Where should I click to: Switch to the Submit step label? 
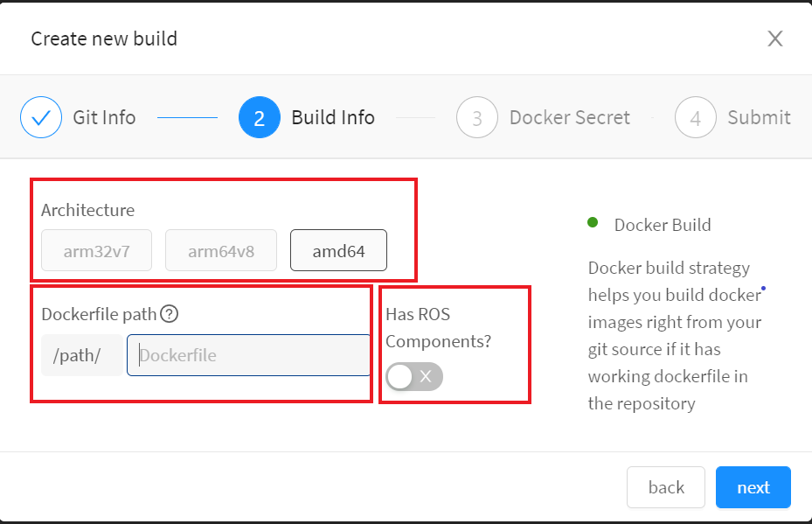(x=760, y=117)
